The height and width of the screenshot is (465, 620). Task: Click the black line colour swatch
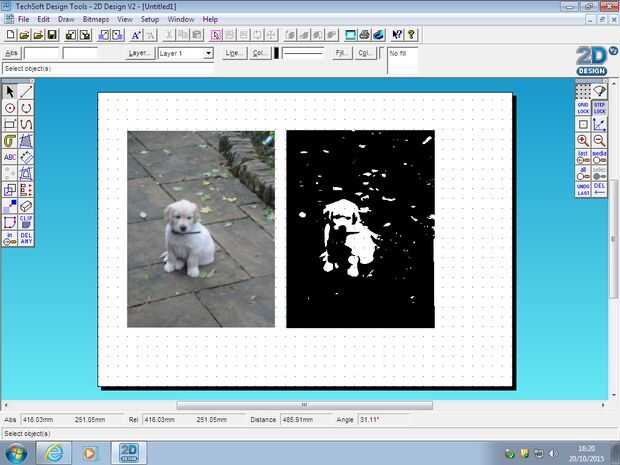coord(276,53)
